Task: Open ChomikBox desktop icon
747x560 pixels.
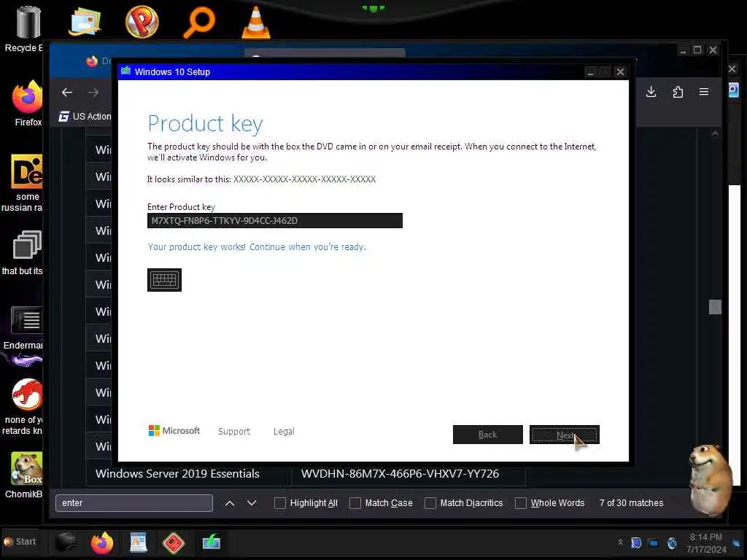Action: tap(26, 475)
